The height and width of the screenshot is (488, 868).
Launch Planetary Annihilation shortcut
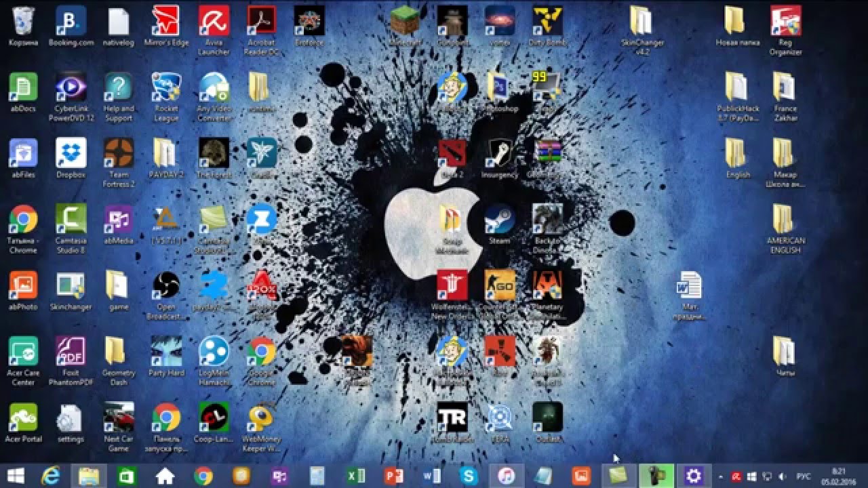tap(547, 285)
